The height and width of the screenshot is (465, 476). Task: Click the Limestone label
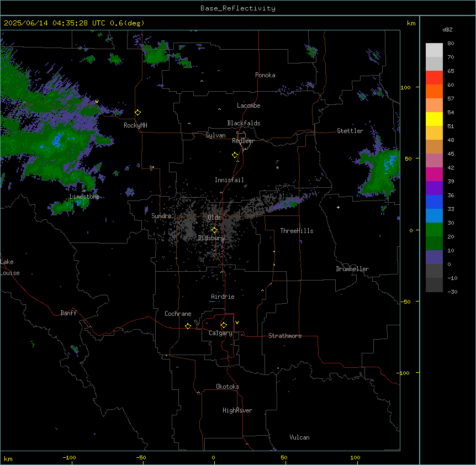(84, 197)
